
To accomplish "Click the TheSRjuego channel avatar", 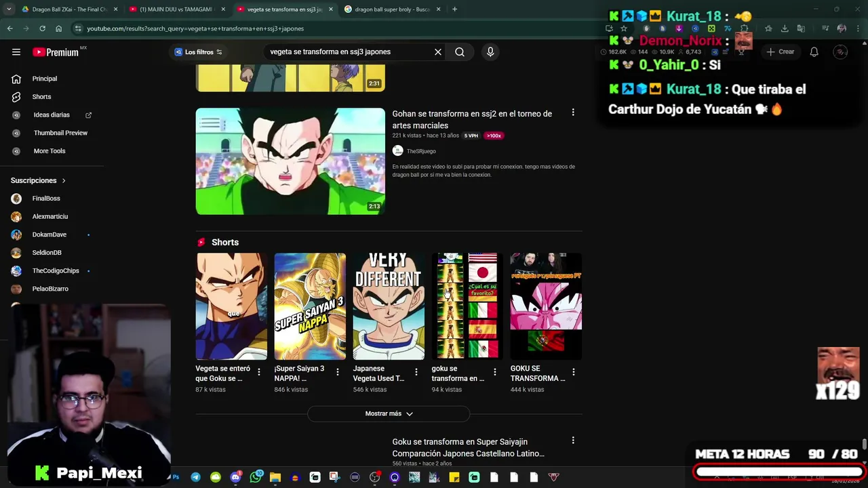I will [x=397, y=151].
